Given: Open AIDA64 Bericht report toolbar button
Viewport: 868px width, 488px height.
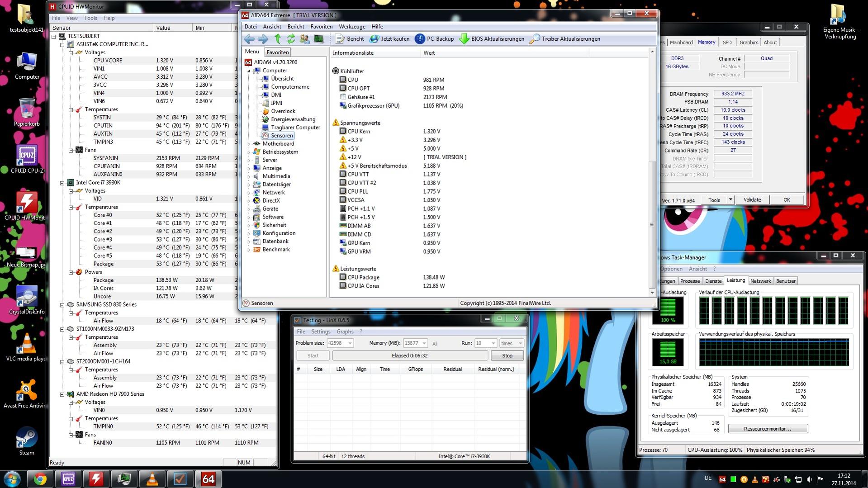Looking at the screenshot, I should 350,39.
